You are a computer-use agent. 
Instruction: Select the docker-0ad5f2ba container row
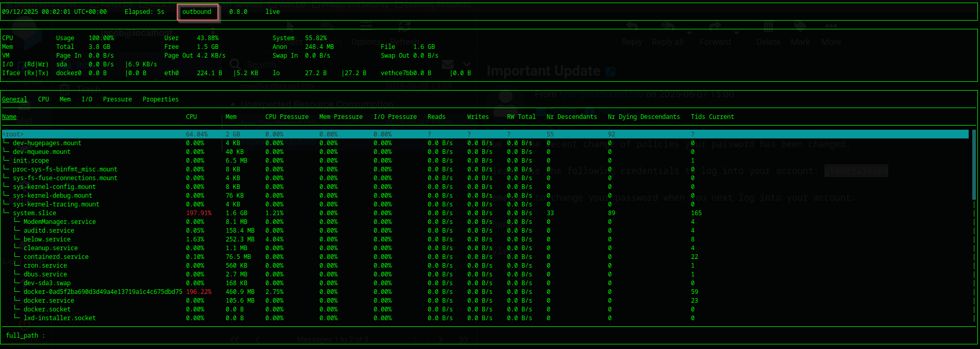103,292
